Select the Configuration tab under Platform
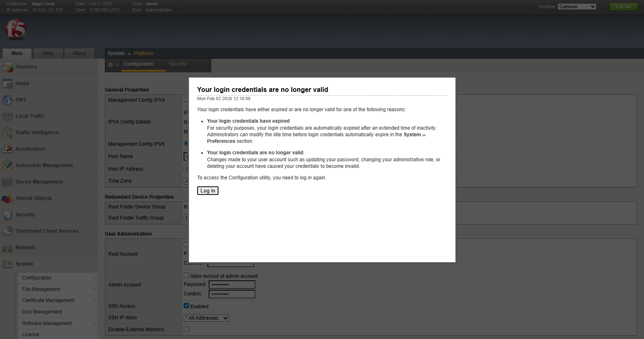Screen dimensions: 644x339 coord(143,64)
